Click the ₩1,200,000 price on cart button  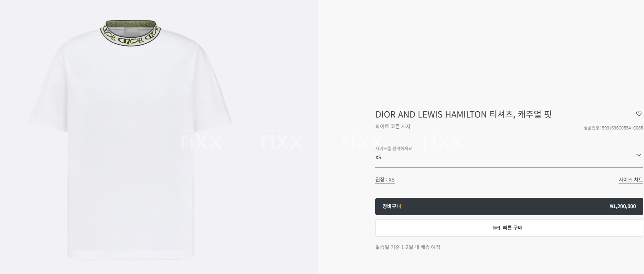(623, 206)
